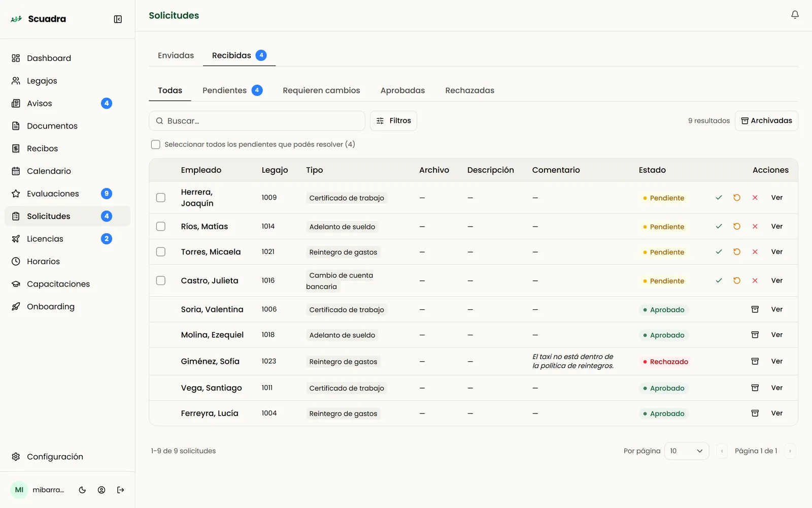View Vega, Santiago request details
This screenshot has height=508, width=812.
(776, 388)
